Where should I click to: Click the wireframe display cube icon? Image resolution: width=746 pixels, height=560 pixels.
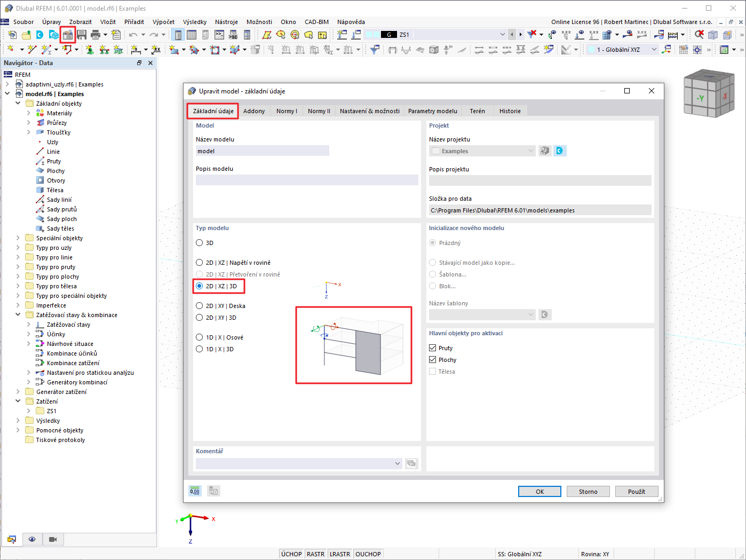(713, 35)
